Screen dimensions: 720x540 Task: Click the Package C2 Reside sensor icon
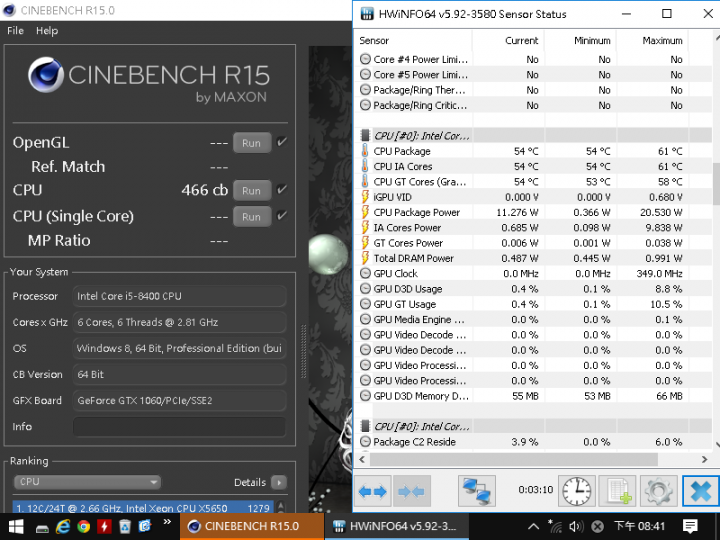pyautogui.click(x=365, y=442)
